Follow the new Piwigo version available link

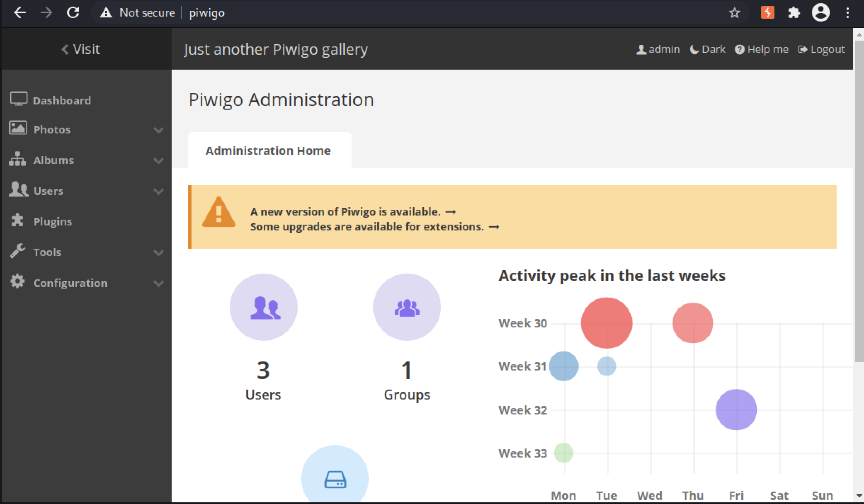pyautogui.click(x=353, y=212)
